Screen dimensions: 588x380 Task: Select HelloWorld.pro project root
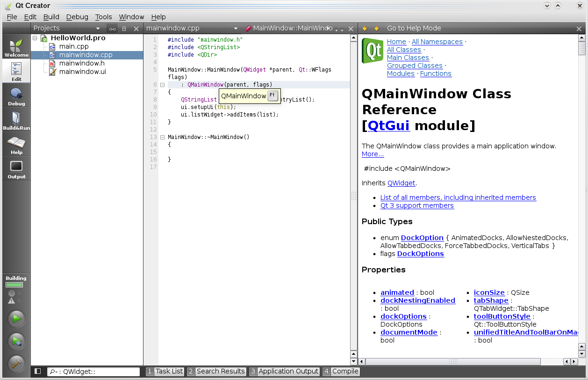click(x=78, y=38)
